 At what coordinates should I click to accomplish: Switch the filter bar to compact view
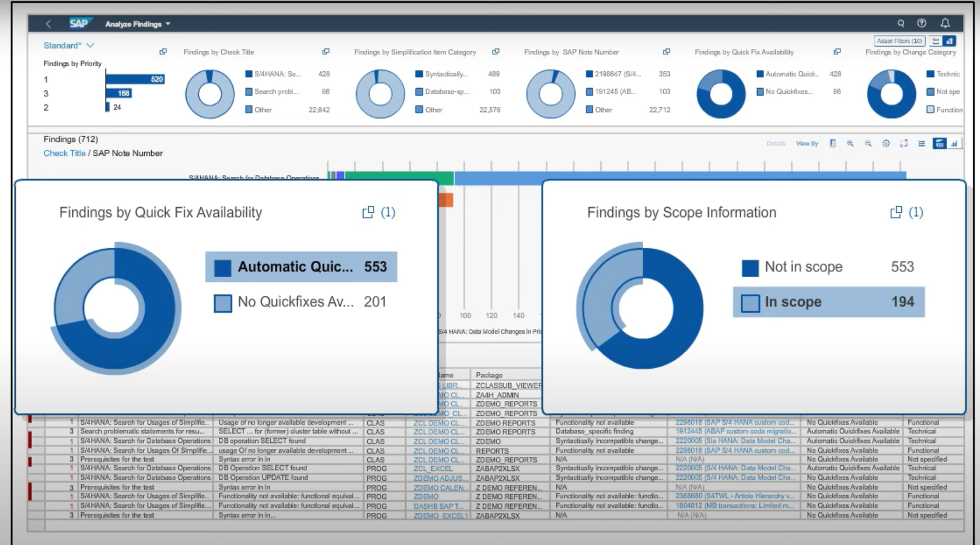pyautogui.click(x=936, y=41)
